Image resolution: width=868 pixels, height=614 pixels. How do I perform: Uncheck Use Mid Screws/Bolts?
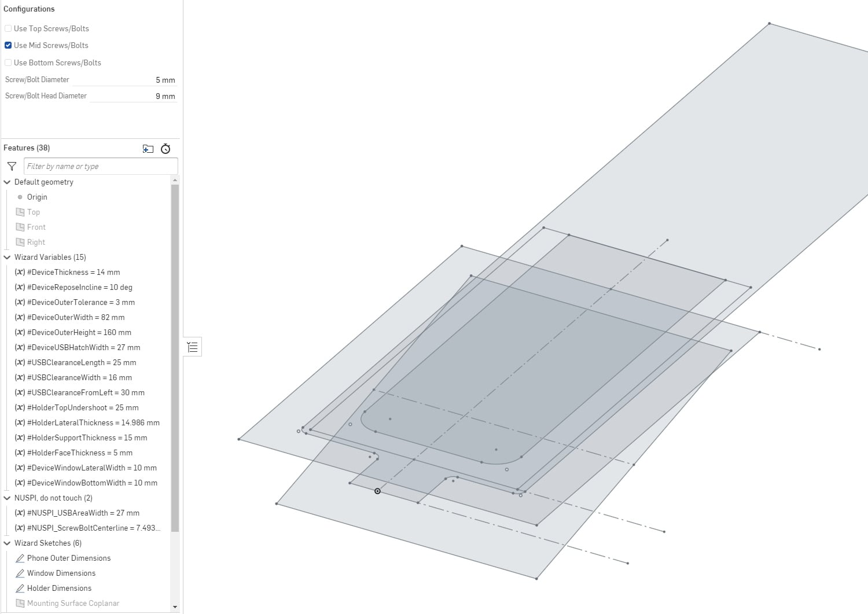coord(8,45)
